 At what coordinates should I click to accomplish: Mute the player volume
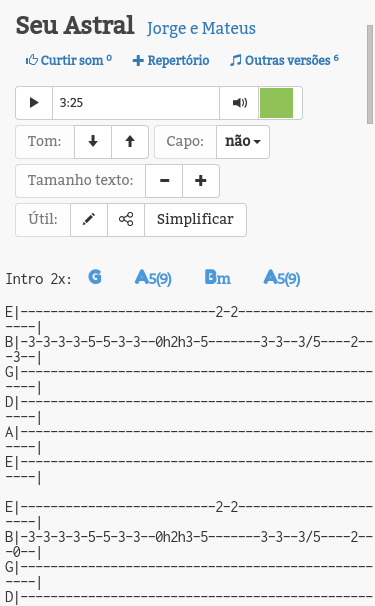click(x=239, y=103)
